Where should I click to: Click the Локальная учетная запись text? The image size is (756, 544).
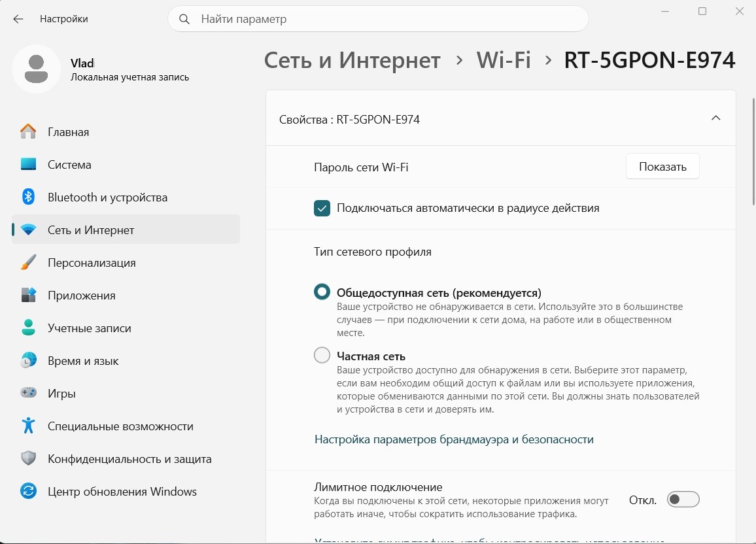tap(129, 77)
